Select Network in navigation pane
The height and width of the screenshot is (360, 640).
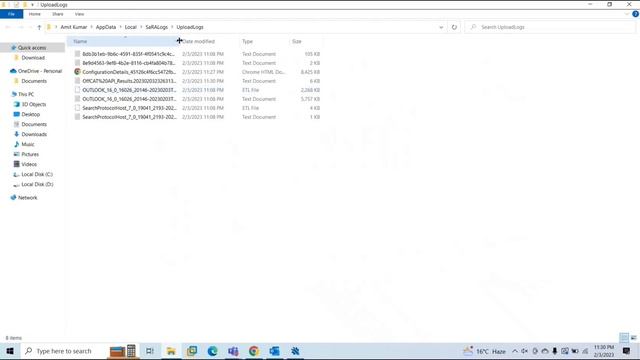coord(27,198)
